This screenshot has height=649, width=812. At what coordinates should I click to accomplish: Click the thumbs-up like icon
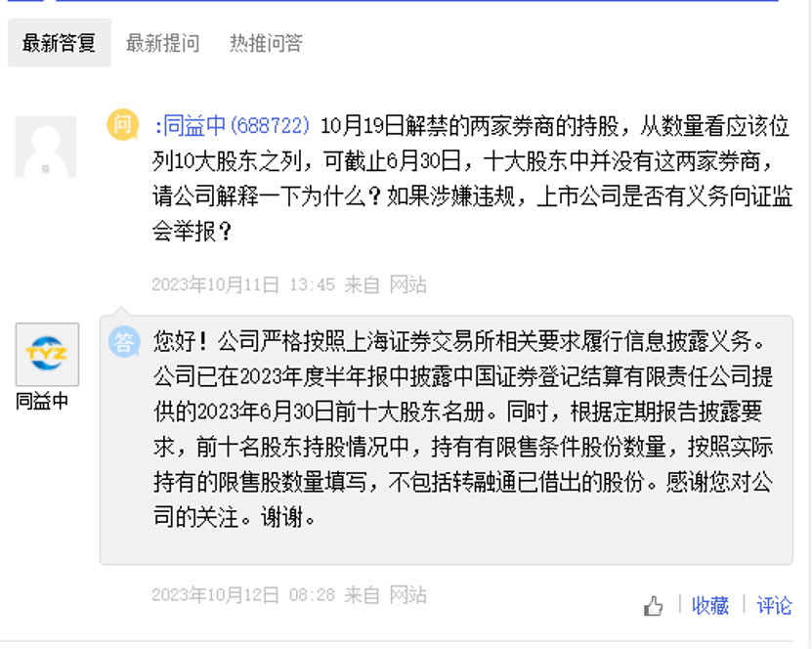[x=654, y=607]
